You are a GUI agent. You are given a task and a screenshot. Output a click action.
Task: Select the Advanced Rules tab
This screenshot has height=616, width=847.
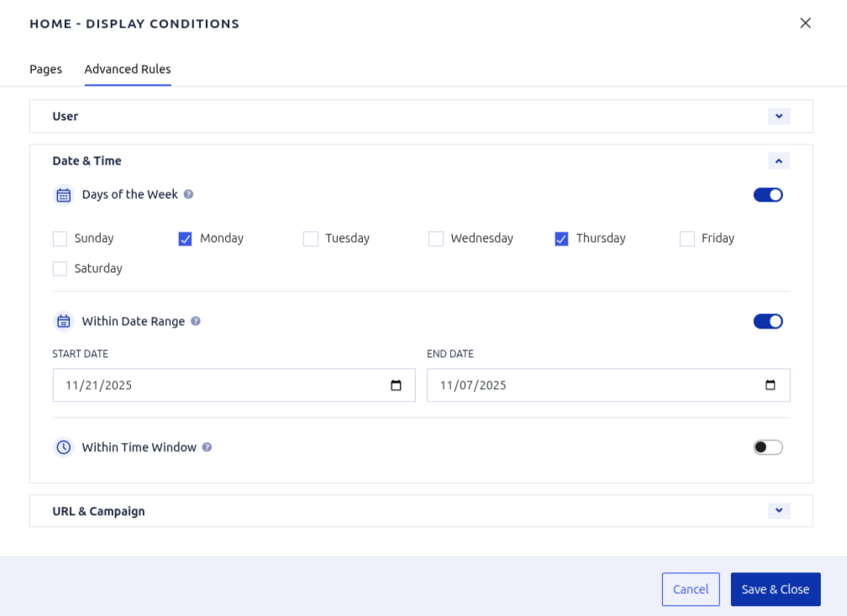pyautogui.click(x=127, y=69)
